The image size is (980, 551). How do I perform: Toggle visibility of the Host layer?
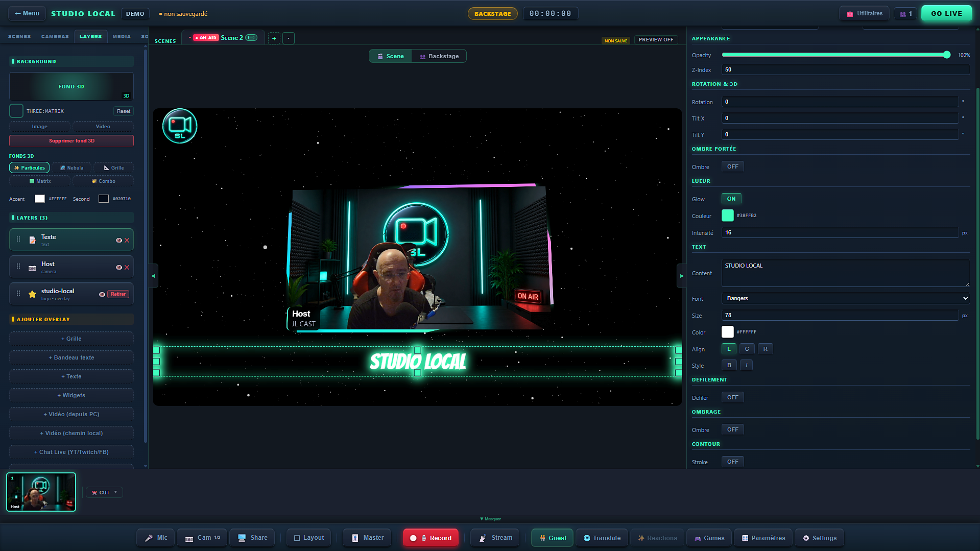coord(118,267)
